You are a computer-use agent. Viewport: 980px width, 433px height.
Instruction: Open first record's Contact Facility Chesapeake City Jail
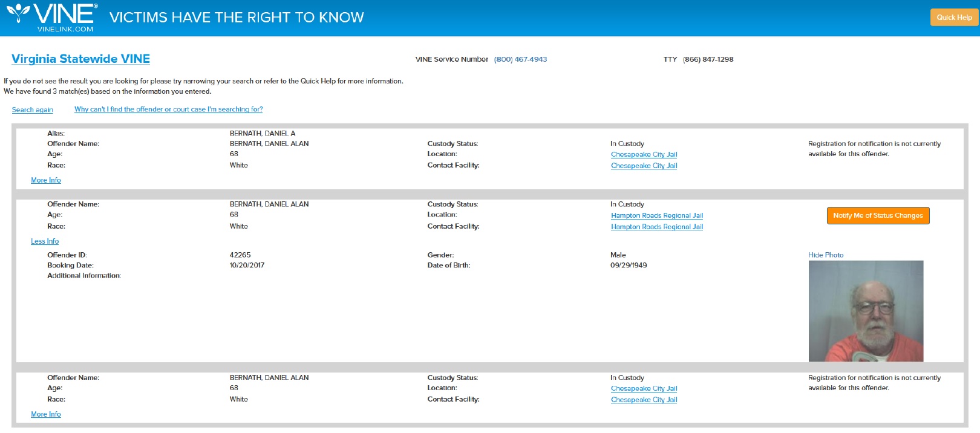point(644,166)
